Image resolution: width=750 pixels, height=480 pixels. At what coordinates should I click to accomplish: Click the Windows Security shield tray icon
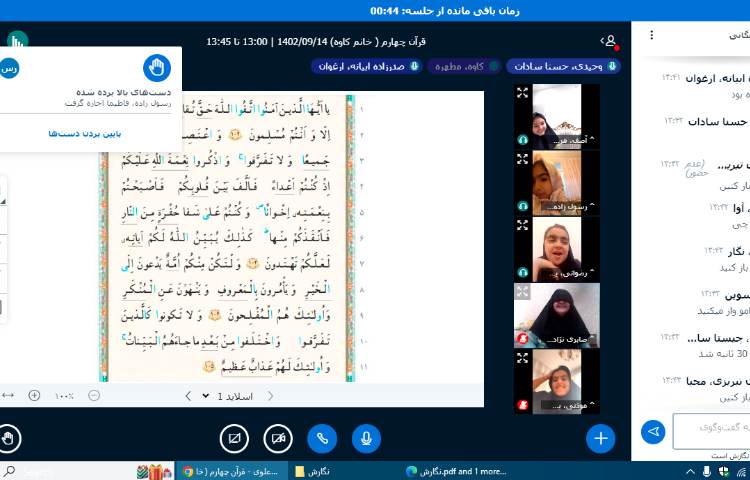(x=723, y=471)
